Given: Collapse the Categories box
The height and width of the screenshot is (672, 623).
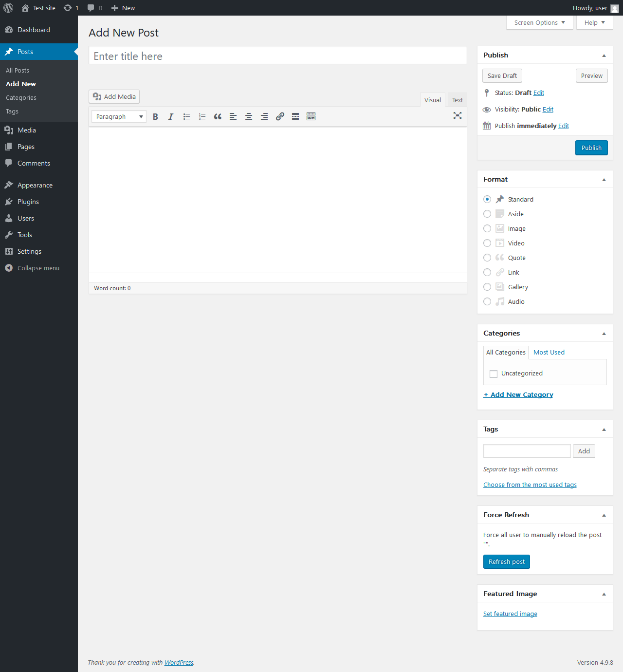Looking at the screenshot, I should (604, 334).
